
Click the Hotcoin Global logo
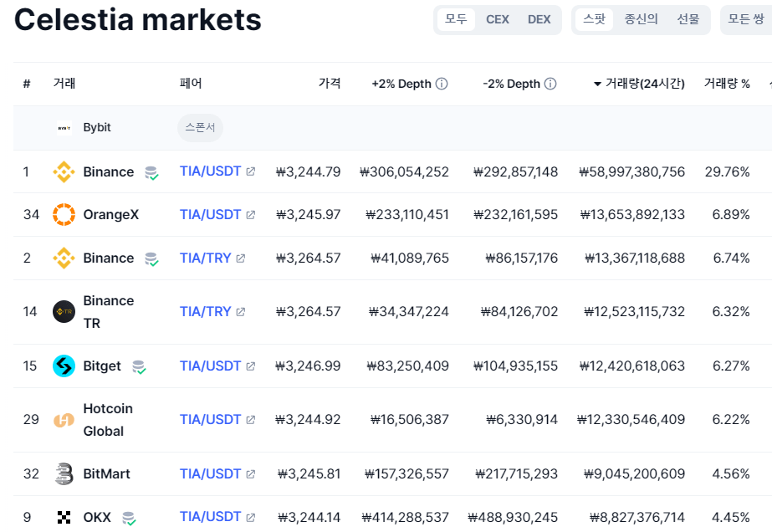point(64,420)
